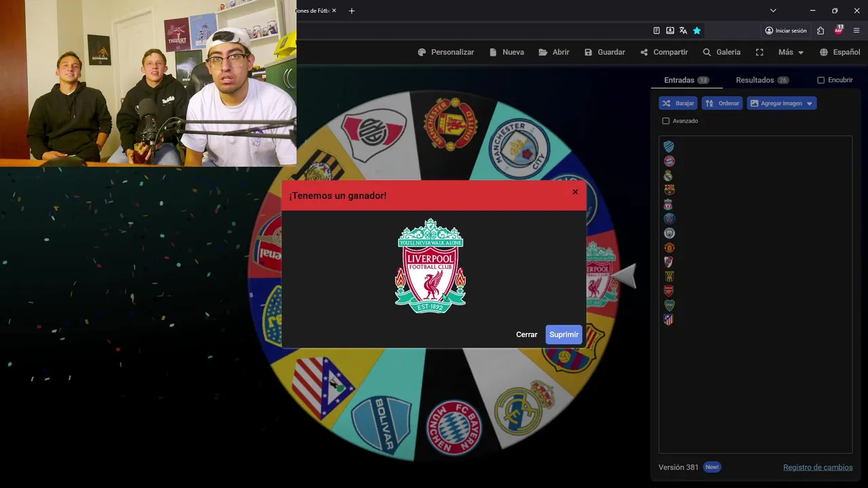This screenshot has width=868, height=488.
Task: Click the Bayern München slice on the wheel
Action: pyautogui.click(x=453, y=427)
